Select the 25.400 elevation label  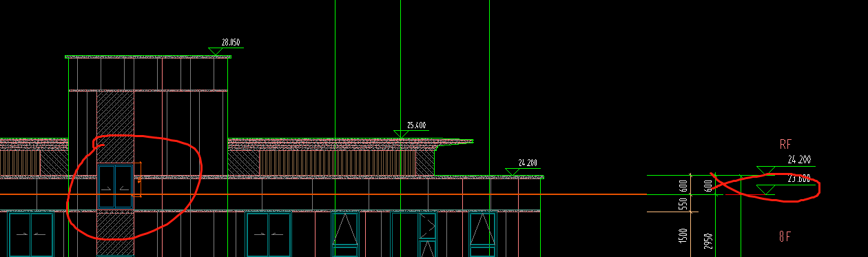[x=417, y=125]
